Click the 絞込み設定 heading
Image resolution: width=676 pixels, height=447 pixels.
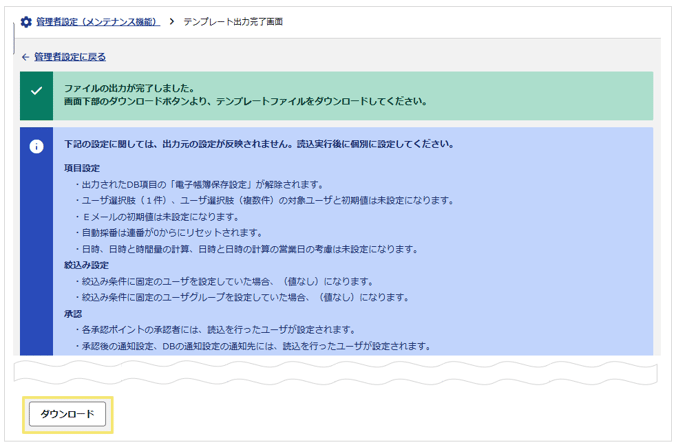point(86,265)
